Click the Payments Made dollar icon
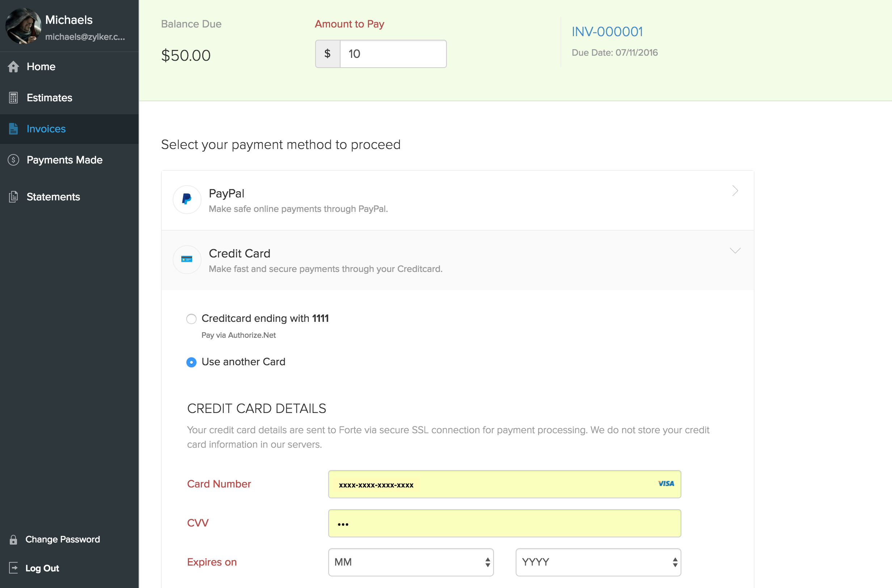This screenshot has height=588, width=892. pos(13,160)
